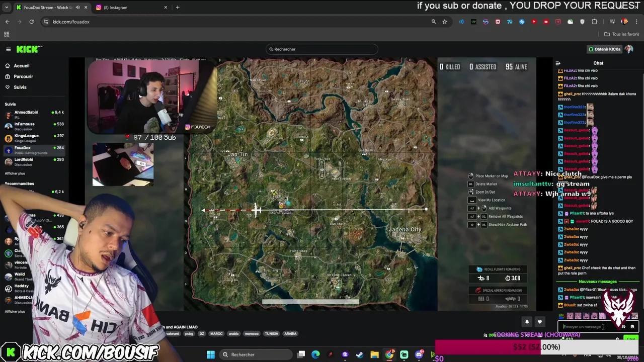The image size is (644, 362).
Task: Open InFamouss's followed channel
Action: 34,126
